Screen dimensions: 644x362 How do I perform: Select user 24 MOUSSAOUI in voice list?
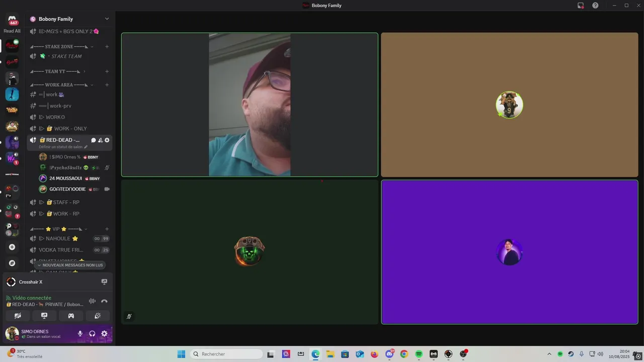click(x=74, y=178)
